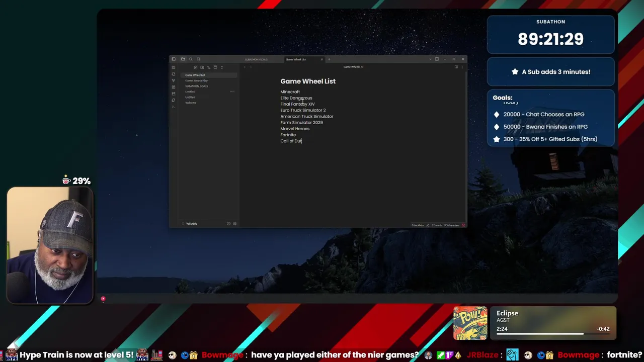Open the note's more options menu
644x362 pixels.
click(x=462, y=67)
